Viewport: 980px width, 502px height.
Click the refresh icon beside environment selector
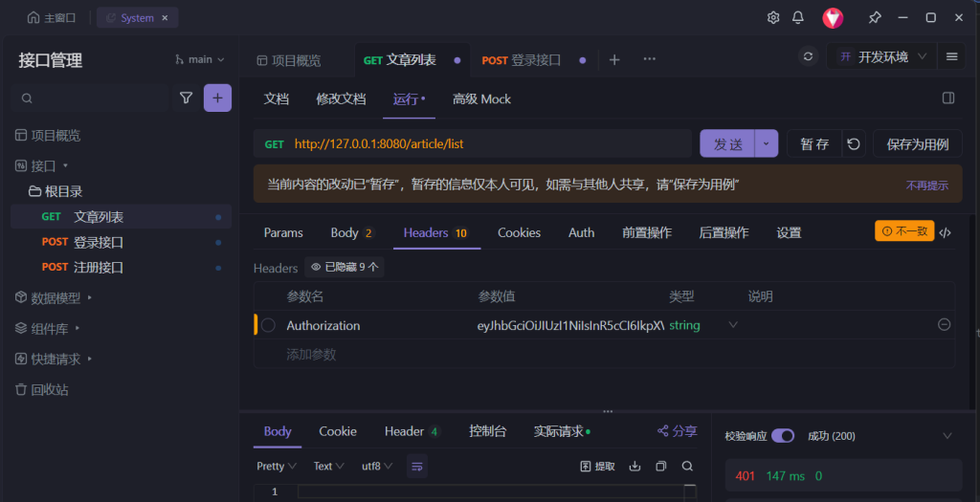(x=809, y=57)
